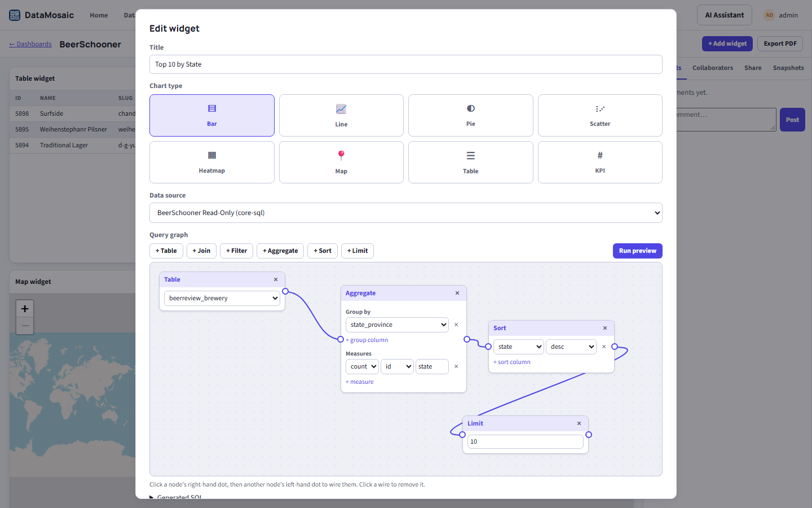The image size is (812, 508).
Task: Open the Home menu item
Action: tap(99, 15)
